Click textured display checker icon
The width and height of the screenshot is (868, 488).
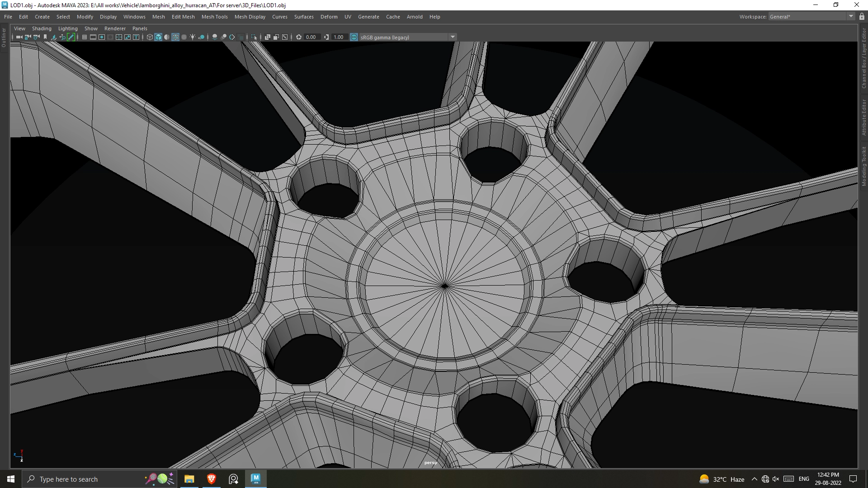[x=184, y=37]
